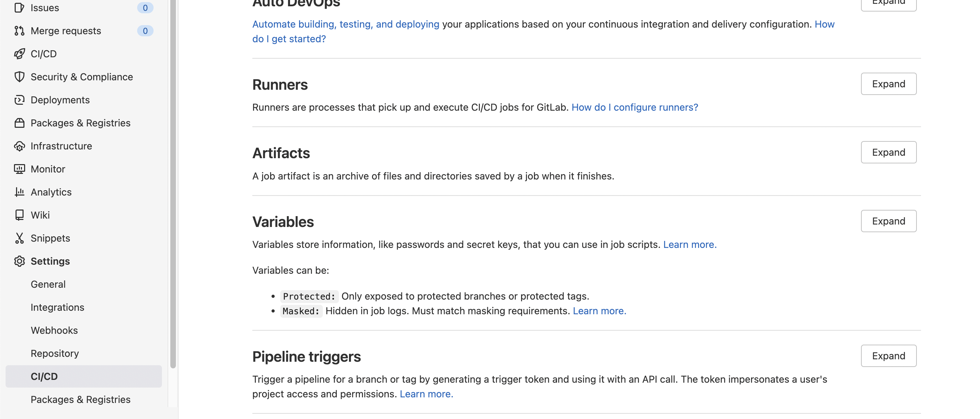The image size is (980, 419).
Task: Expand the Variables section
Action: (x=888, y=221)
